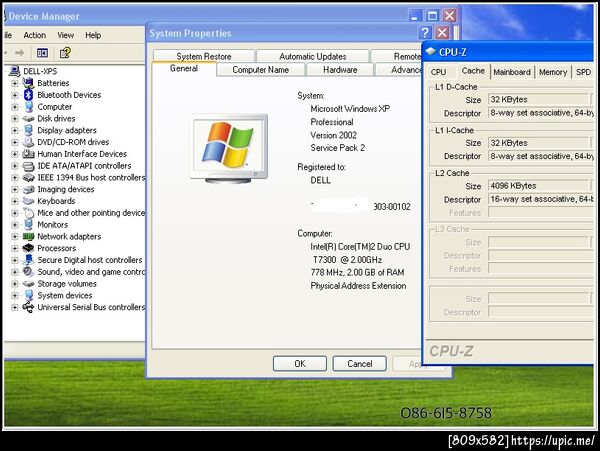Click the L1 I-Cache descriptor field
This screenshot has height=451, width=600.
(x=540, y=156)
